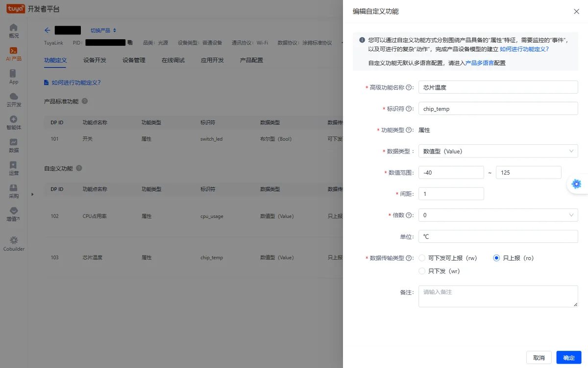
Task: Click the 单位 field showing ℃
Action: tap(498, 237)
